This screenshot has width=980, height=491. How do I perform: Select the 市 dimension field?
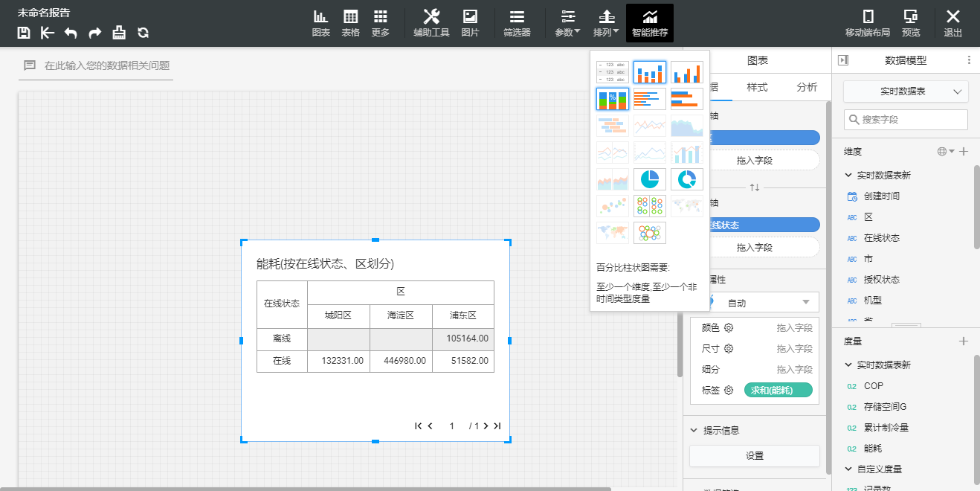868,259
